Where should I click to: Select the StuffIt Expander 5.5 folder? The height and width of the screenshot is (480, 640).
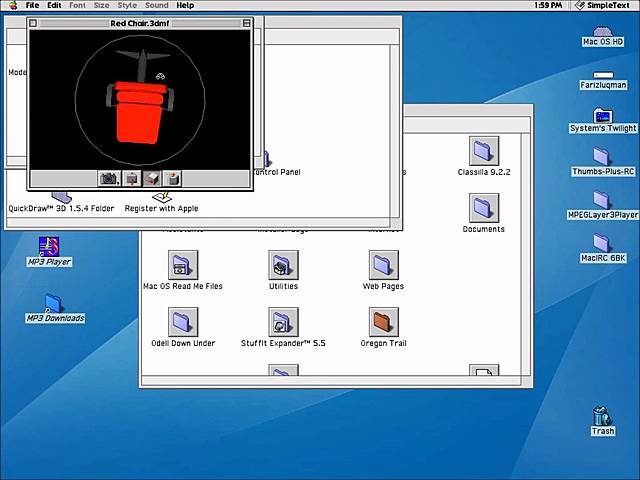coord(283,328)
